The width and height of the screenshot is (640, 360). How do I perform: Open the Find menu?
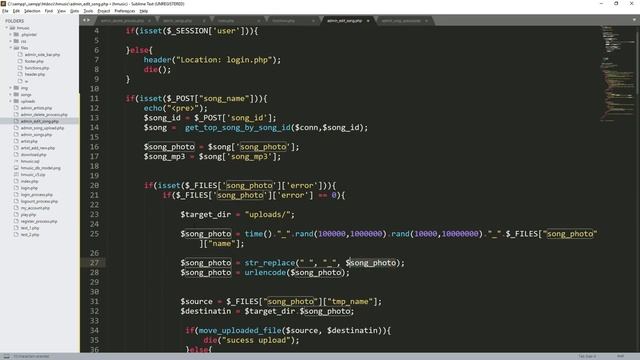pyautogui.click(x=49, y=11)
